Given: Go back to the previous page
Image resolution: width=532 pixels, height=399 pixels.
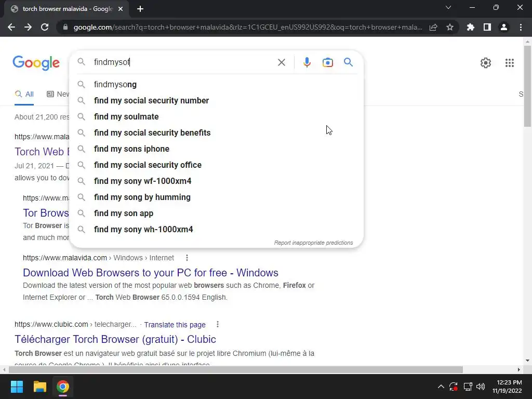Looking at the screenshot, I should pos(11,27).
